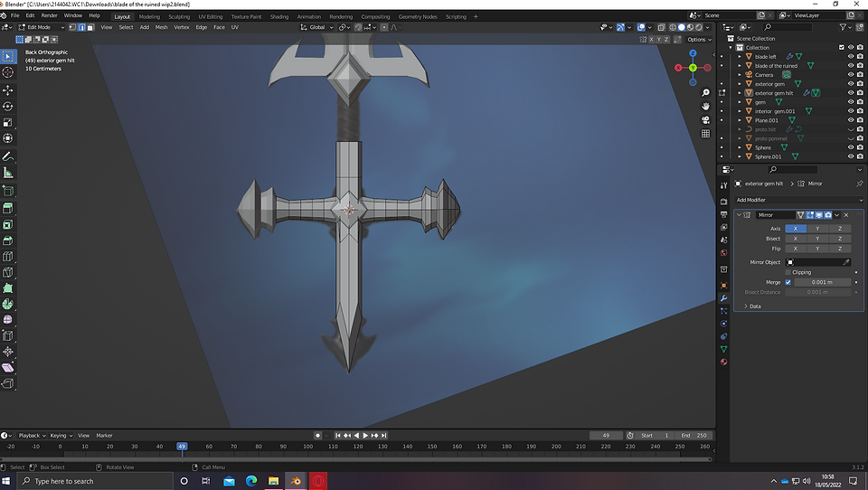The width and height of the screenshot is (868, 490).
Task: Open the File menu
Action: 15,15
